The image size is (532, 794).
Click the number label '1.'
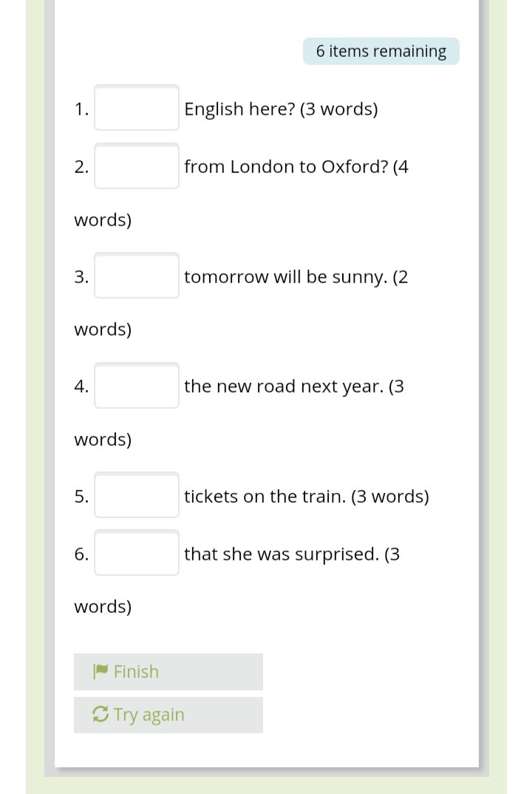81,109
